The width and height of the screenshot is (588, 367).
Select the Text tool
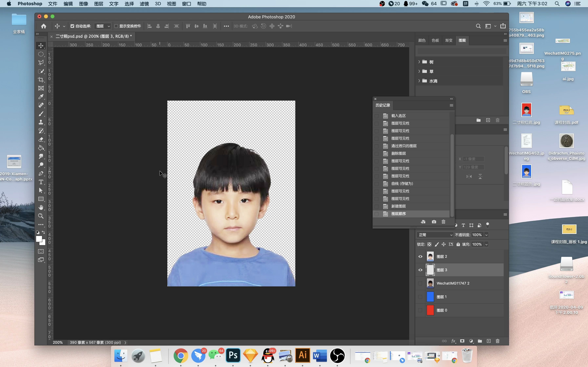[41, 182]
